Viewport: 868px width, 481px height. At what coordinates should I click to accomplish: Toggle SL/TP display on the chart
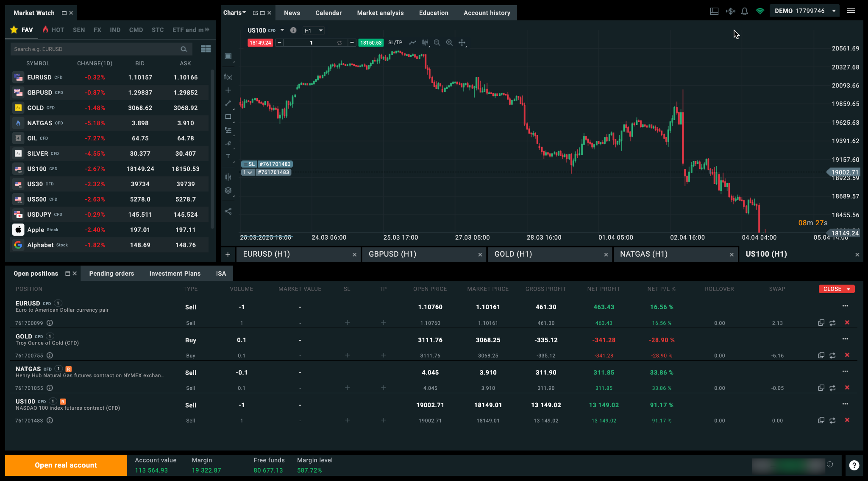[395, 42]
